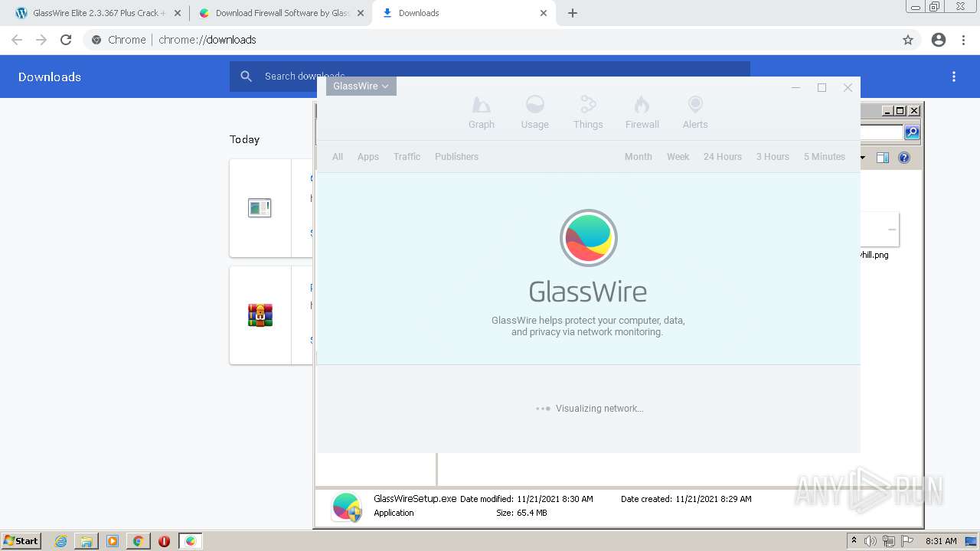Viewport: 980px width, 551px height.
Task: Open the Firewall view in GlassWire
Action: [642, 112]
